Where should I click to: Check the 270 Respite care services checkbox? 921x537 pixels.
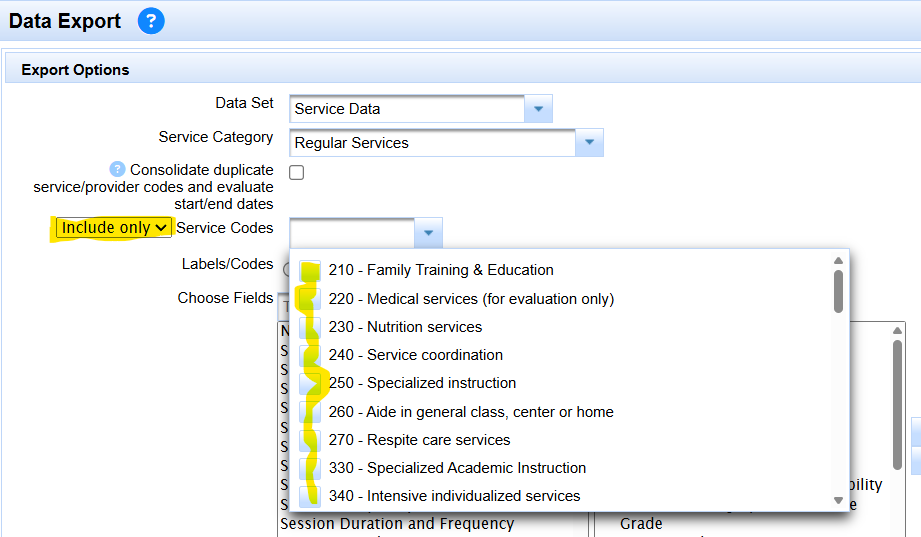[x=310, y=440]
